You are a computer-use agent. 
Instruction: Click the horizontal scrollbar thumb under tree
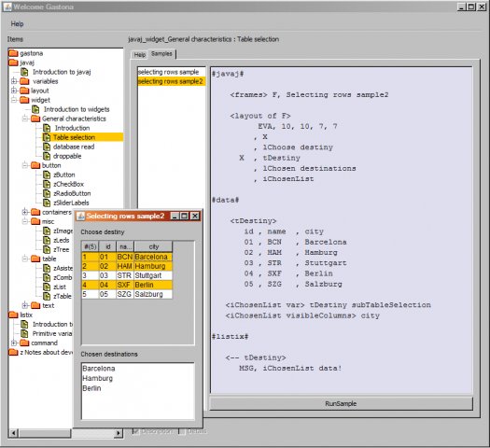[45, 433]
